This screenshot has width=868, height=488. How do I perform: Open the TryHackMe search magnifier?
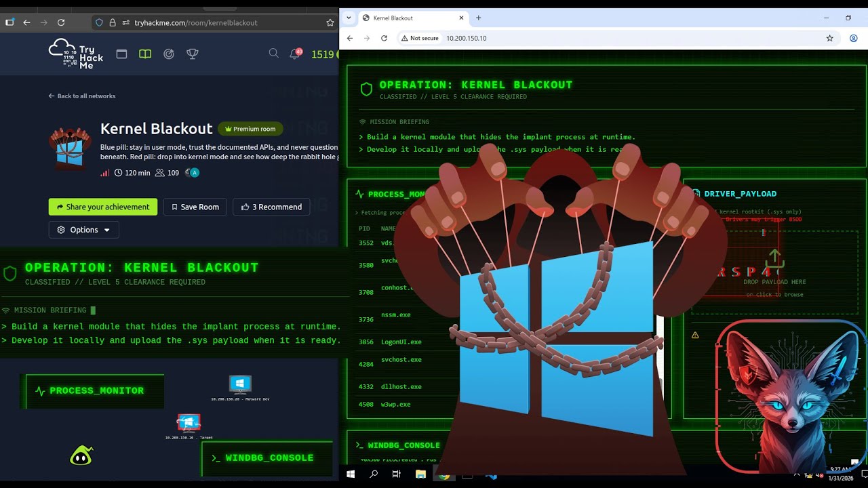(x=273, y=54)
